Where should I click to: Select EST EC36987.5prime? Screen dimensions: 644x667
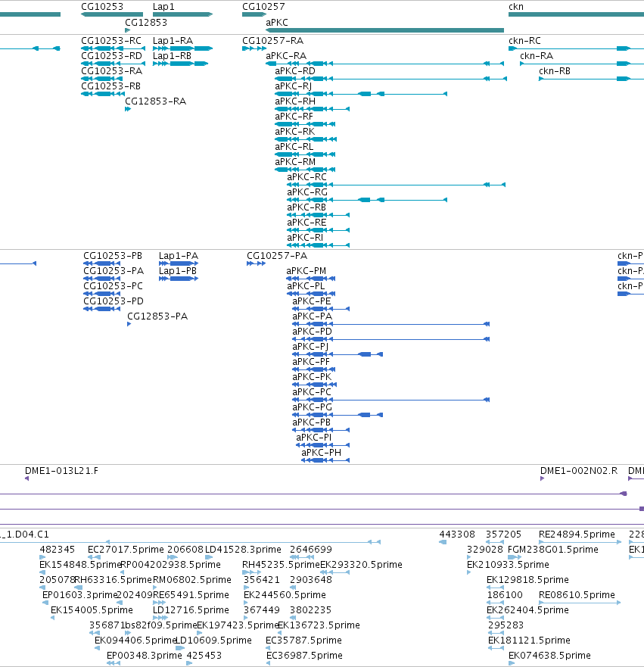coord(268,663)
